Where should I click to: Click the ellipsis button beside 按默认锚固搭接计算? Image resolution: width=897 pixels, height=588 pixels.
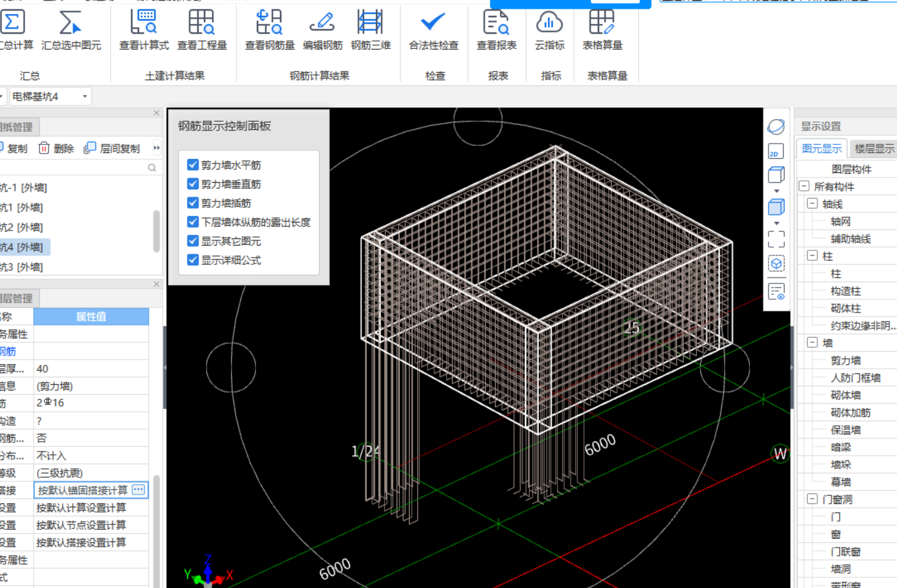point(138,490)
